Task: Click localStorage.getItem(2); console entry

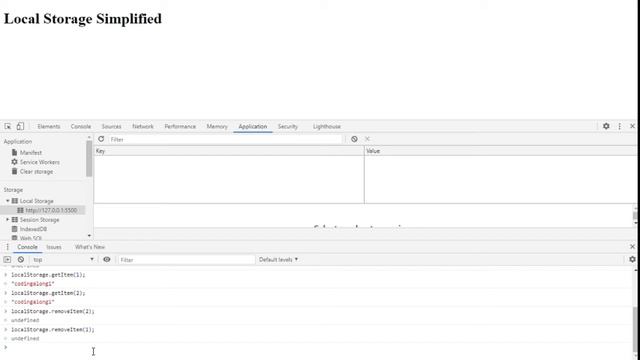Action: point(48,293)
